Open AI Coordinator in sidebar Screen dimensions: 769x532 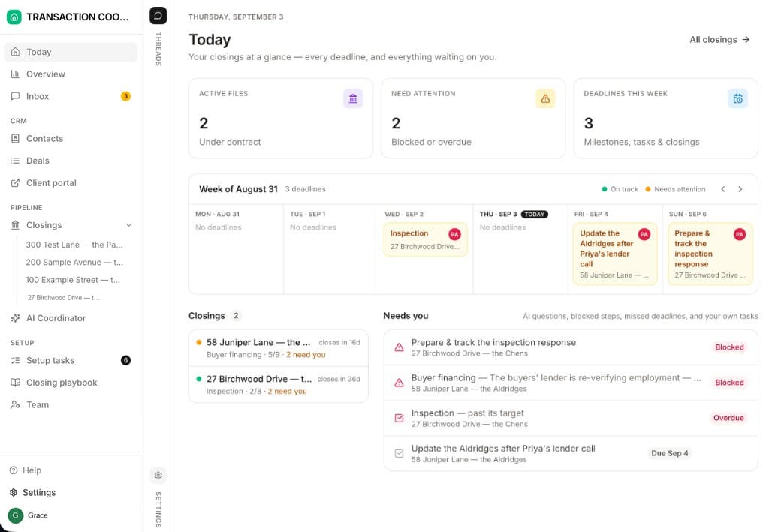pyautogui.click(x=71, y=318)
